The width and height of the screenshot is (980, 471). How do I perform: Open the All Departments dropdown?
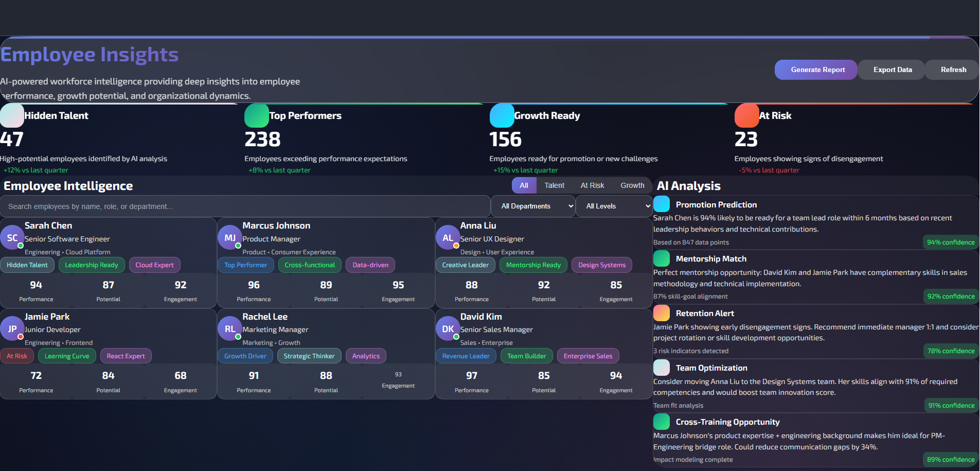point(532,206)
